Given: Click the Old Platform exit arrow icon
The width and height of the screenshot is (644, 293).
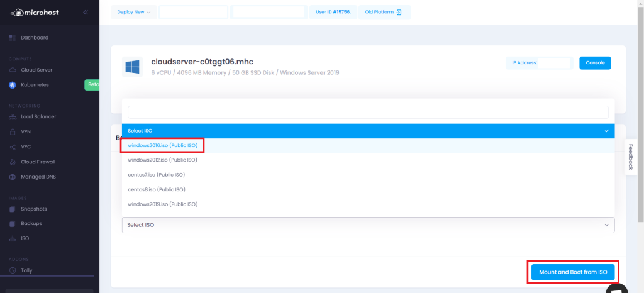Looking at the screenshot, I should coord(398,13).
